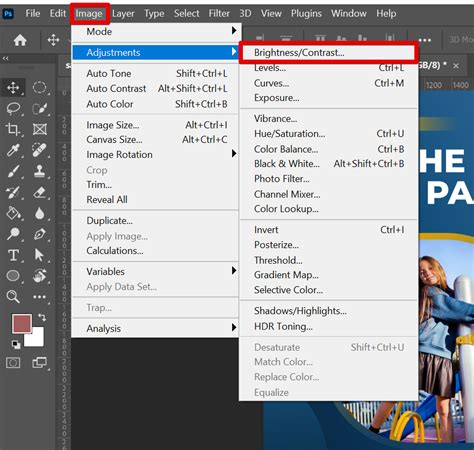Choose the Ellipse shape tool
Screen dimensions: 474x450
point(13,276)
